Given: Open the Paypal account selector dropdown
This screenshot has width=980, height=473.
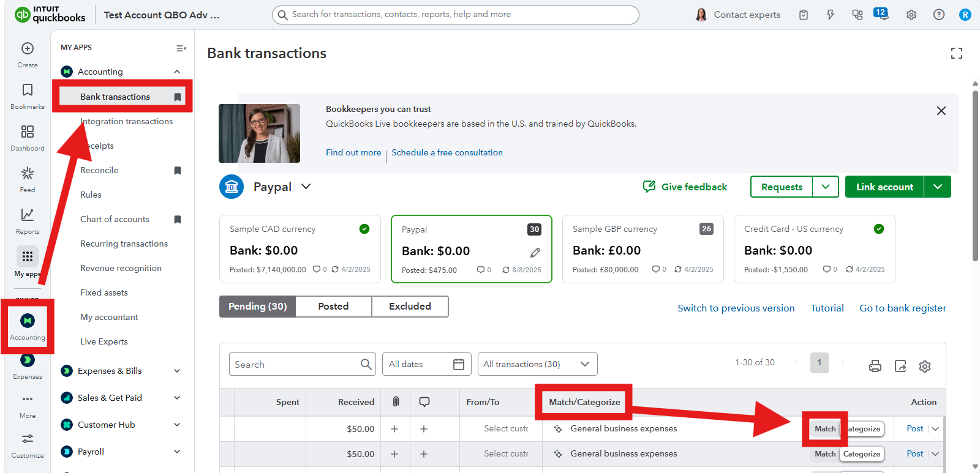Looking at the screenshot, I should click(x=306, y=187).
